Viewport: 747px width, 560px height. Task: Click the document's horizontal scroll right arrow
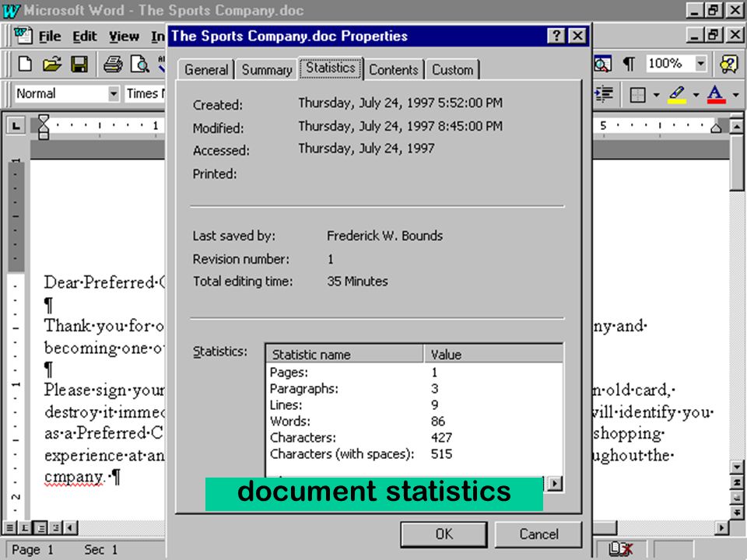coord(723,527)
